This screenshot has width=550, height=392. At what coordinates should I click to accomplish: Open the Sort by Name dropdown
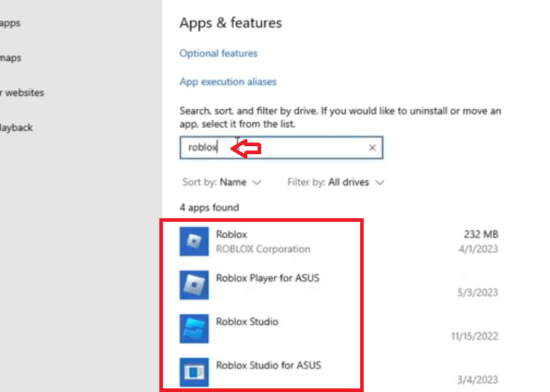[x=222, y=183]
